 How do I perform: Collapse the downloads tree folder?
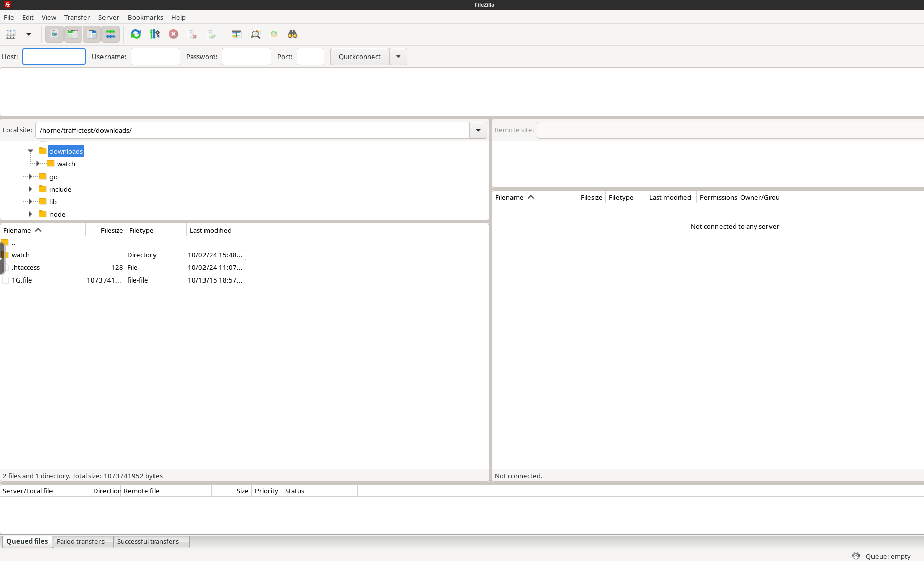click(x=30, y=151)
